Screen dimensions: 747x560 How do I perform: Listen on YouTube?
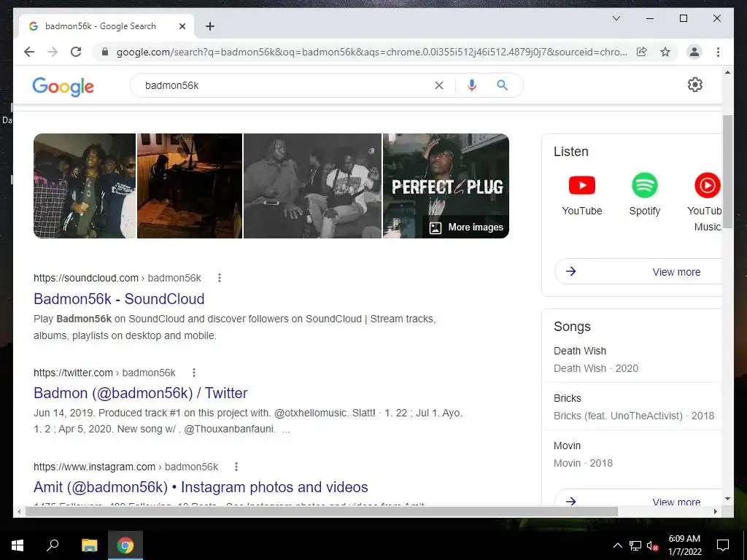pyautogui.click(x=581, y=195)
